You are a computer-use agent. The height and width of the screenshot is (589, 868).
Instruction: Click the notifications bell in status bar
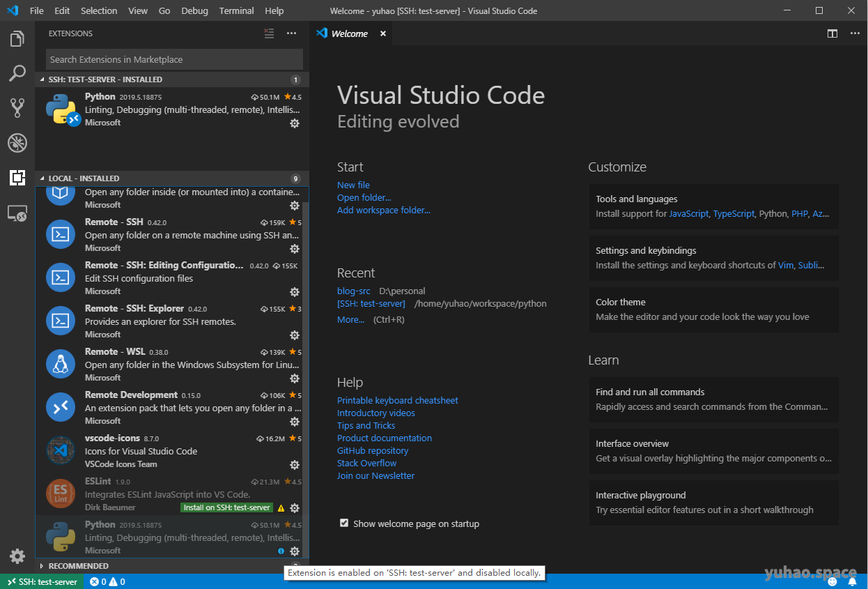point(852,581)
